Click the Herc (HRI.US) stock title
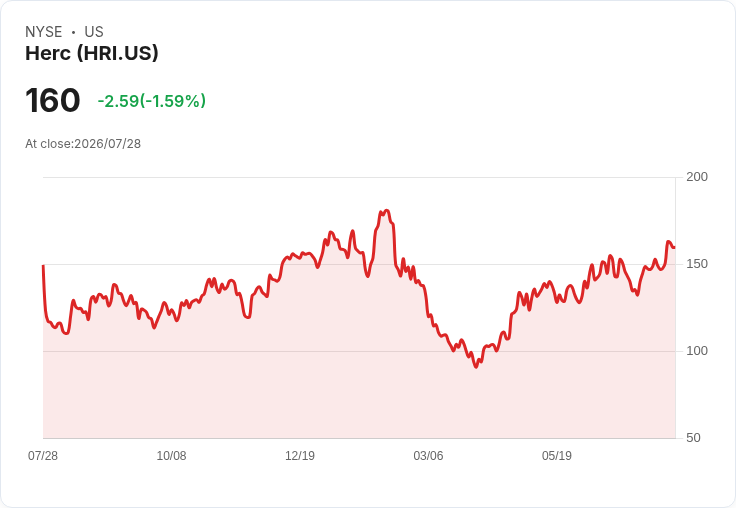 92,53
